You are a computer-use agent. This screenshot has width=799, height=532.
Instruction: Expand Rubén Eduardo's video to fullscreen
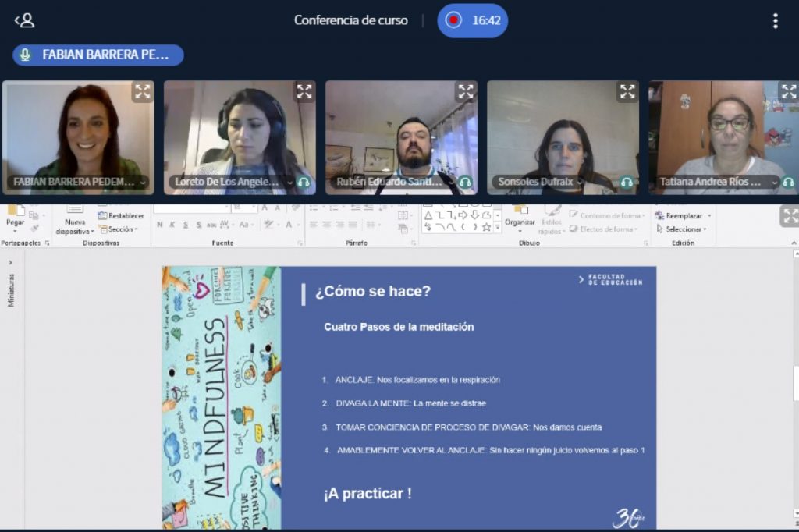[466, 92]
